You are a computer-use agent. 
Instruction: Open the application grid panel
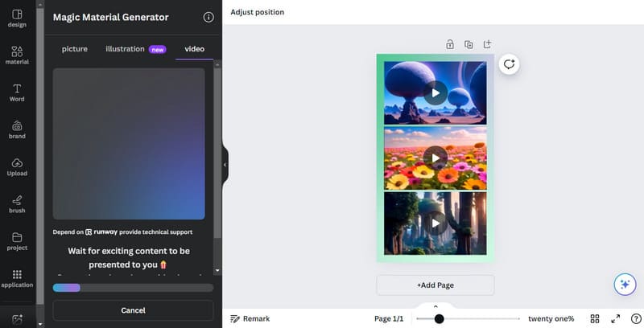(x=17, y=278)
